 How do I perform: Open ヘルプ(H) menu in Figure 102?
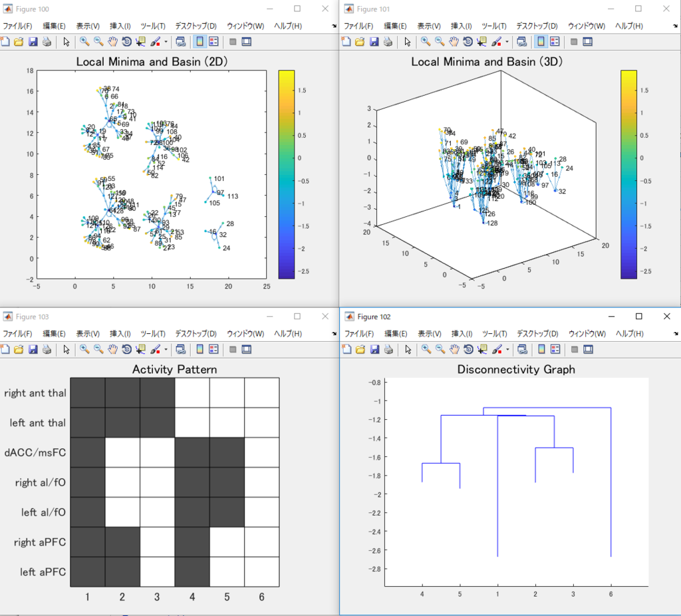(630, 334)
